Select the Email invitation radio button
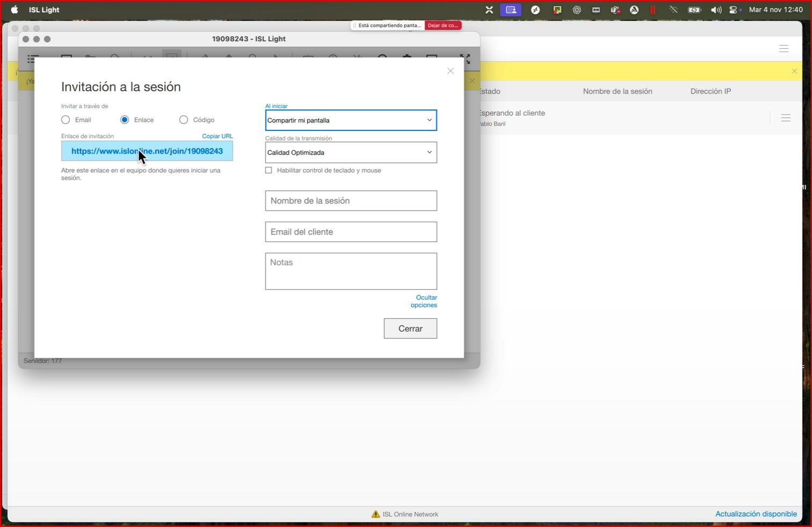The height and width of the screenshot is (527, 812). pos(66,120)
